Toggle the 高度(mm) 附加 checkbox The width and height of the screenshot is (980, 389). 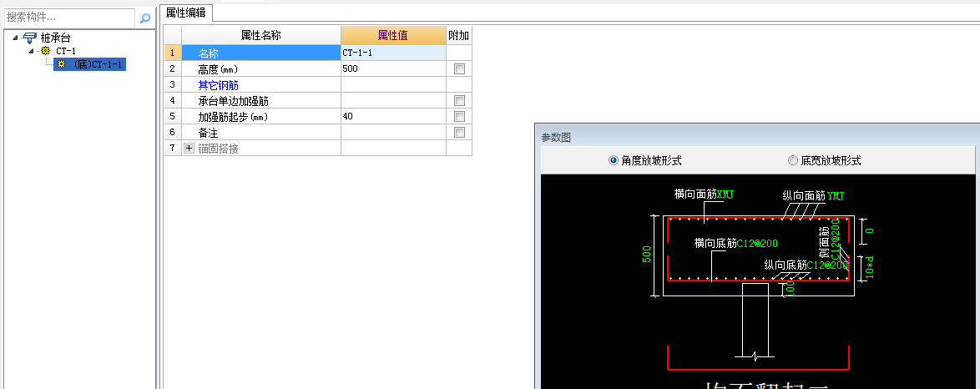point(459,68)
